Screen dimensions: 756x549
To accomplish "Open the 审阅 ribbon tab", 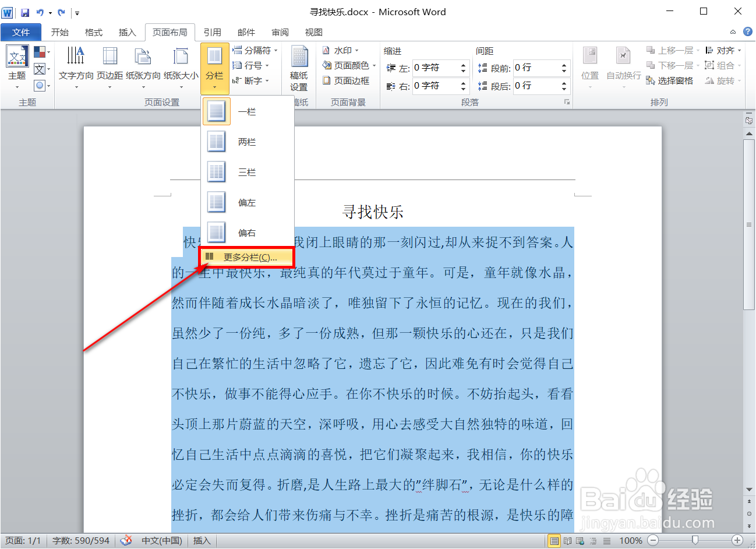I will point(280,32).
